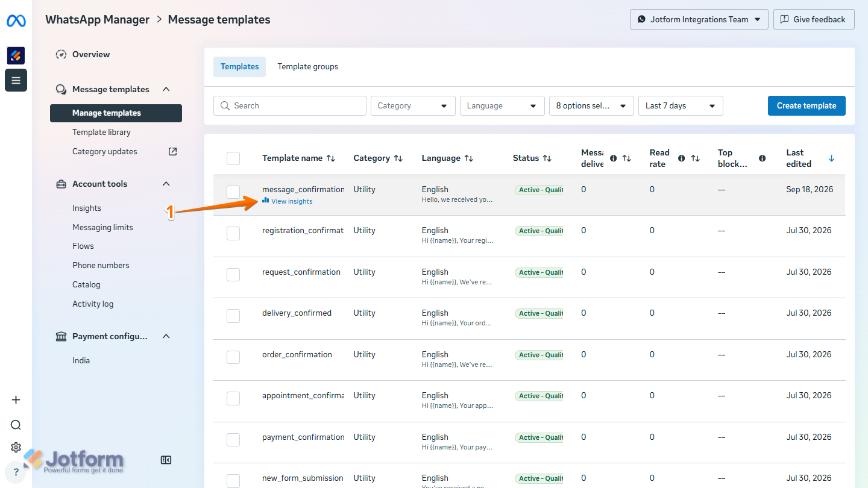
Task: Toggle the select-all templates checkbox
Action: [x=233, y=158]
